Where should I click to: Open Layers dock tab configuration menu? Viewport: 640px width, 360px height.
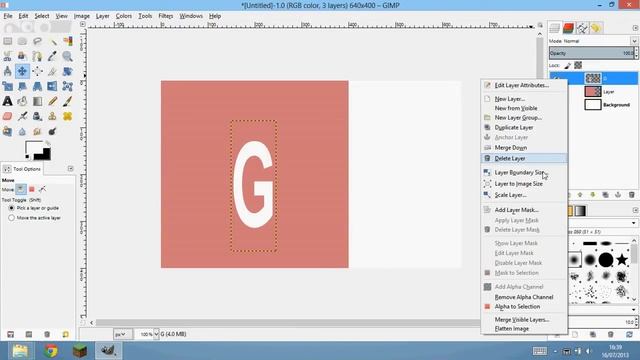(636, 28)
